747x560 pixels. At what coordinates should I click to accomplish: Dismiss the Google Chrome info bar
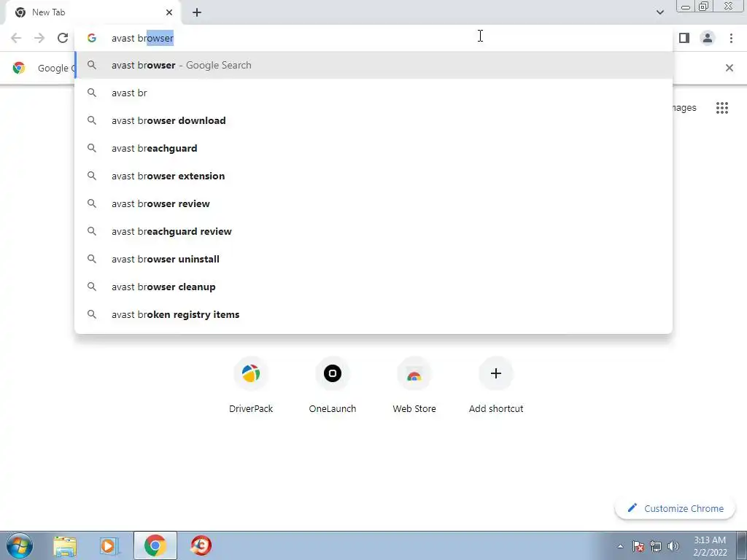click(x=729, y=68)
